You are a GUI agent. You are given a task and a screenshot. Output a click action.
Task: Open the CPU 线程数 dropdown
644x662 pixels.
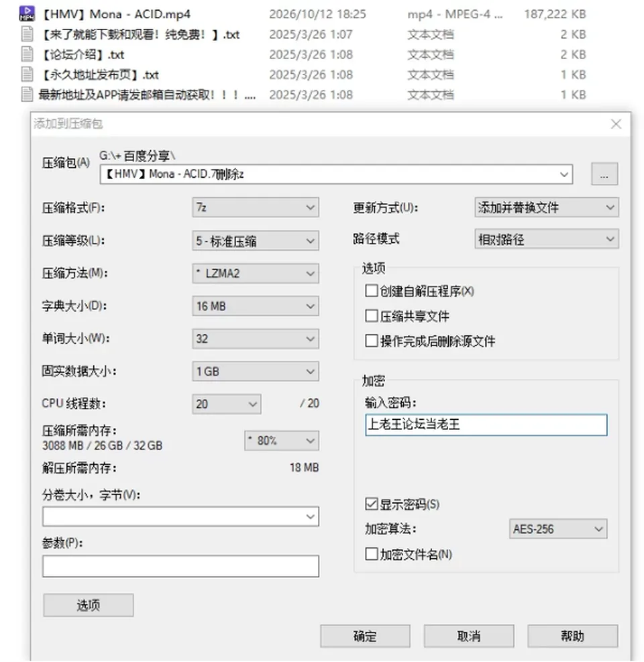pos(226,404)
